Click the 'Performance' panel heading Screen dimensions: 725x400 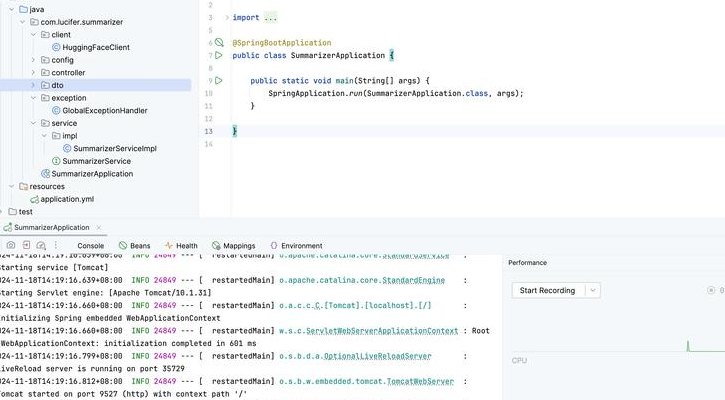528,263
